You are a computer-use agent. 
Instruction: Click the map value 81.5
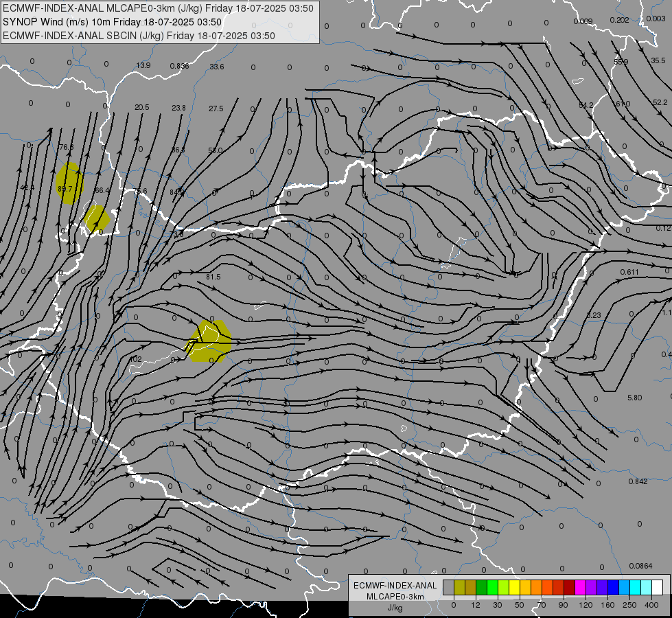click(213, 277)
